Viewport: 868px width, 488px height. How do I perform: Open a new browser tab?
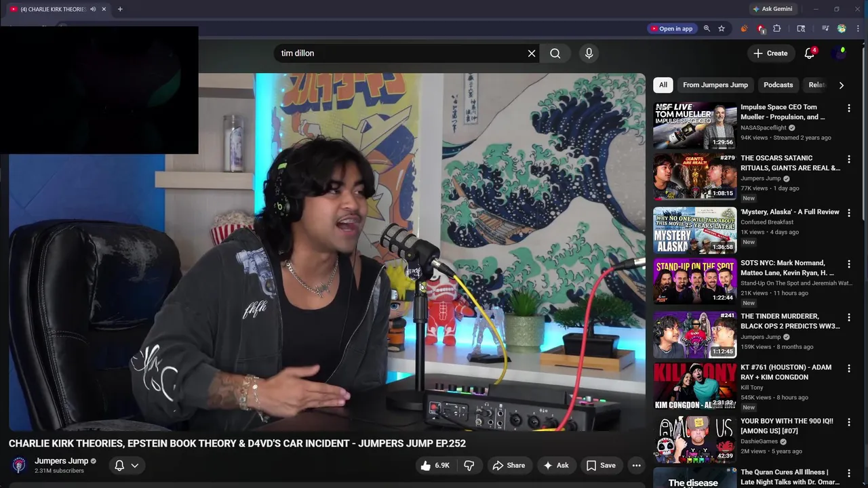tap(120, 9)
